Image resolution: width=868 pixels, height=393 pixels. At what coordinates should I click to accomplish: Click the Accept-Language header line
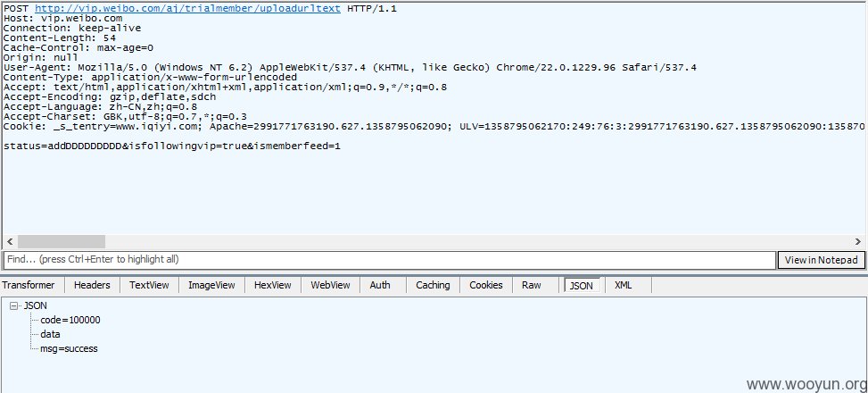[x=100, y=107]
